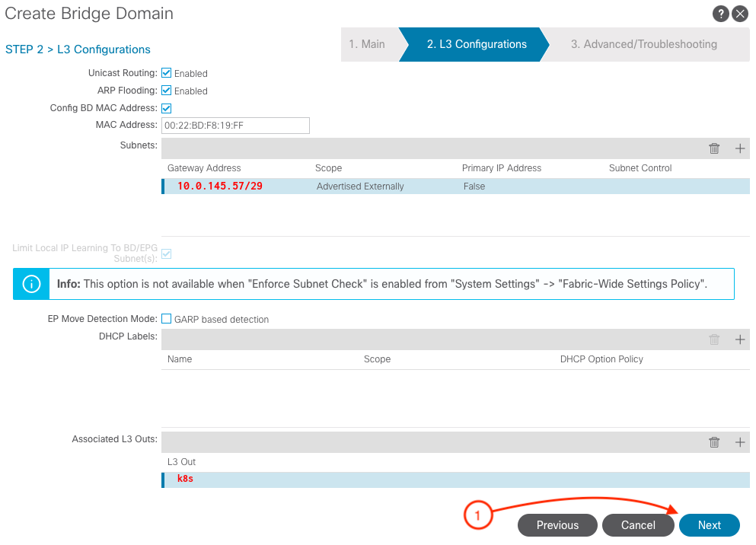Switch to 3. Advanced/Troubleshooting step
756x545 pixels.
643,44
